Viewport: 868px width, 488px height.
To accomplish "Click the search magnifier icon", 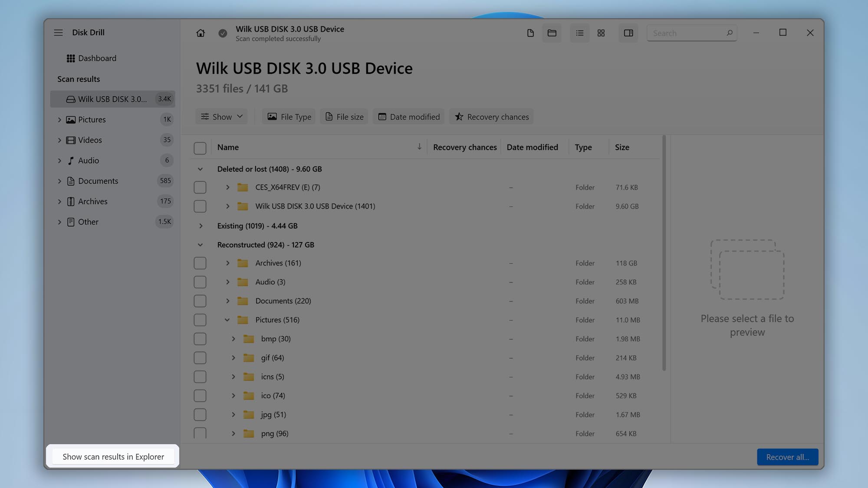I will click(729, 33).
